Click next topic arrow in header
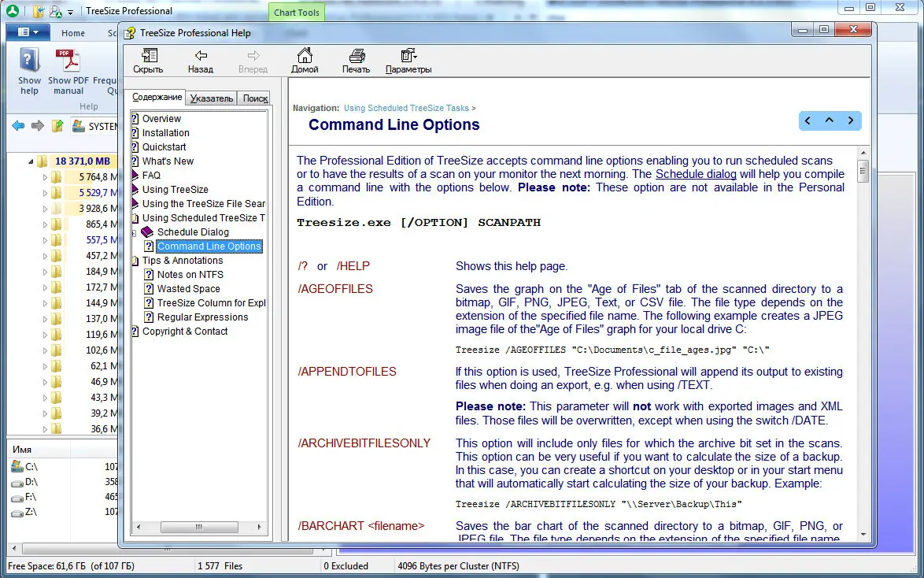 pyautogui.click(x=850, y=120)
